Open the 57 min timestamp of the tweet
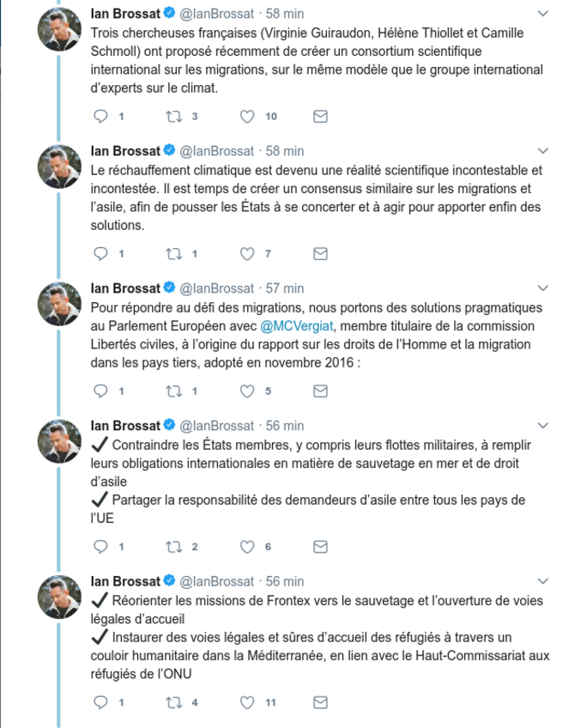Screen dimensions: 587x728 point(285,288)
